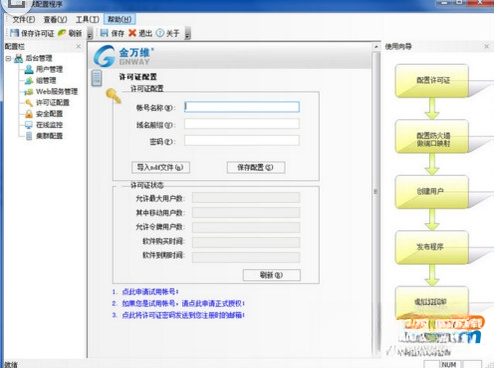Screen dimensions: 494x368
Task: Select Web服务管理 icon in tree
Action: pyautogui.click(x=29, y=92)
